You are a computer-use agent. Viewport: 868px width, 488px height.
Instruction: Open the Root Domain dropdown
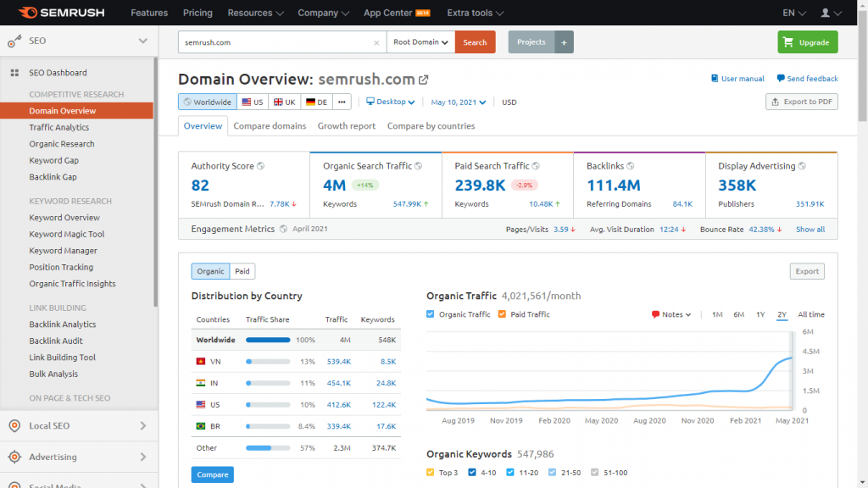point(420,42)
